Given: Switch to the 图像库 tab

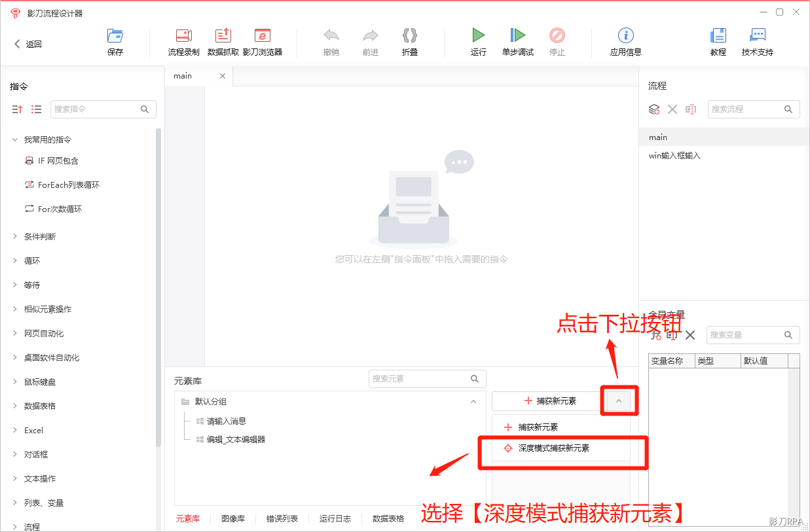Looking at the screenshot, I should (x=233, y=518).
